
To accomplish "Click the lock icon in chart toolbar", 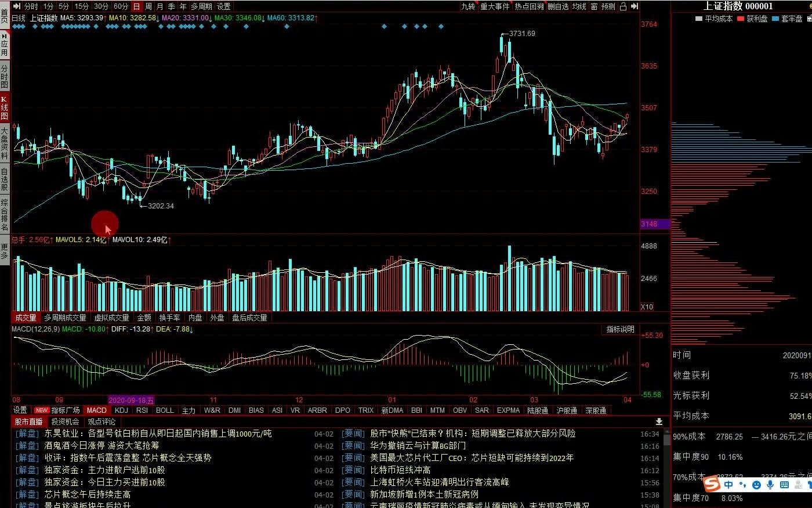I will click(623, 6).
